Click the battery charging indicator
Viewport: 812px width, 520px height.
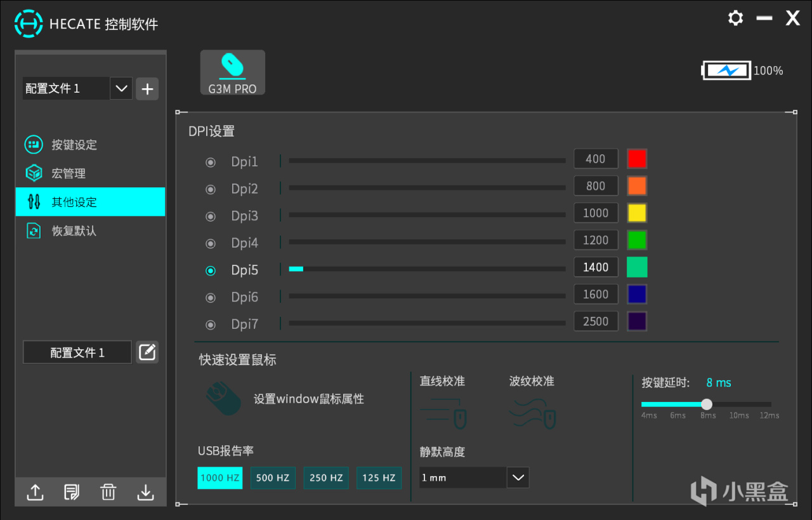coord(726,70)
